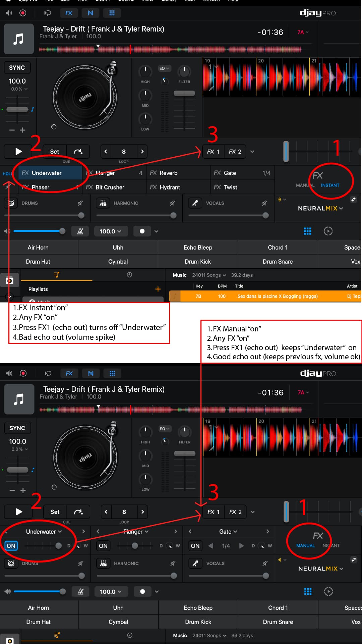Click the Drums stem volume slider in upper screenshot
The width and height of the screenshot is (362, 644).
[44, 215]
